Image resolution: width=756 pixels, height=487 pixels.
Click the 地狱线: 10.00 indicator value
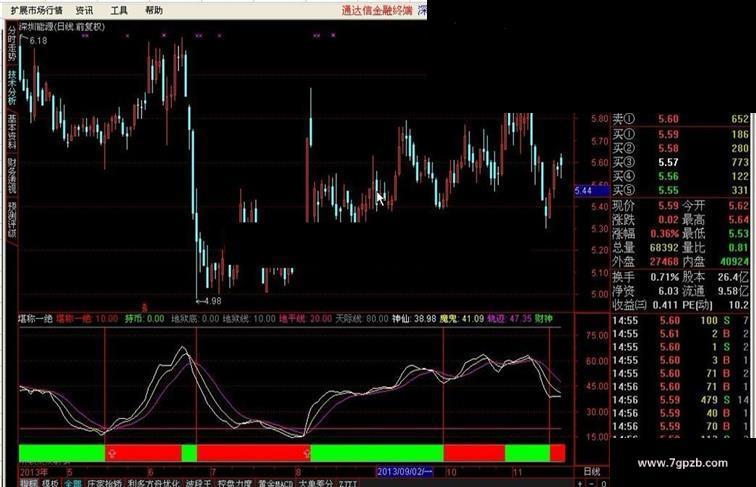[249, 318]
